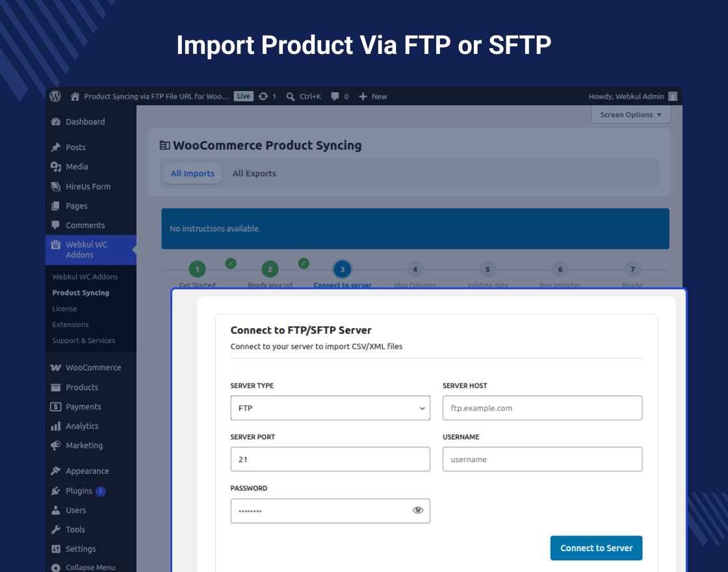Open Tools in the sidebar
This screenshot has width=728, height=572.
pos(75,529)
